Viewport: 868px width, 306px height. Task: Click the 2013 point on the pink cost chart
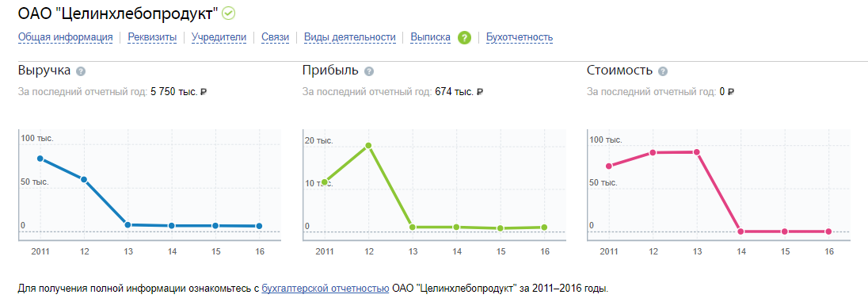click(696, 152)
